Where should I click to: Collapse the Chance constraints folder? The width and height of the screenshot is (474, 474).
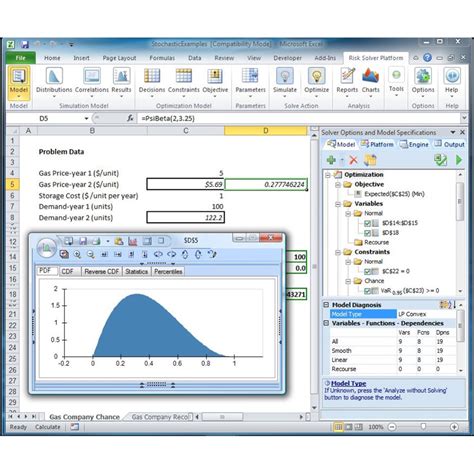(x=348, y=281)
